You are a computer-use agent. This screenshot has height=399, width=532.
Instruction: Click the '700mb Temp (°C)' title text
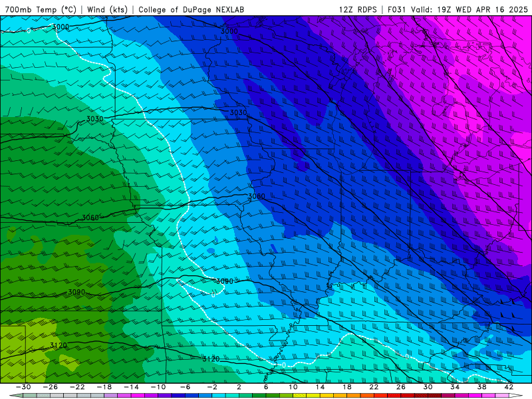[x=41, y=9]
